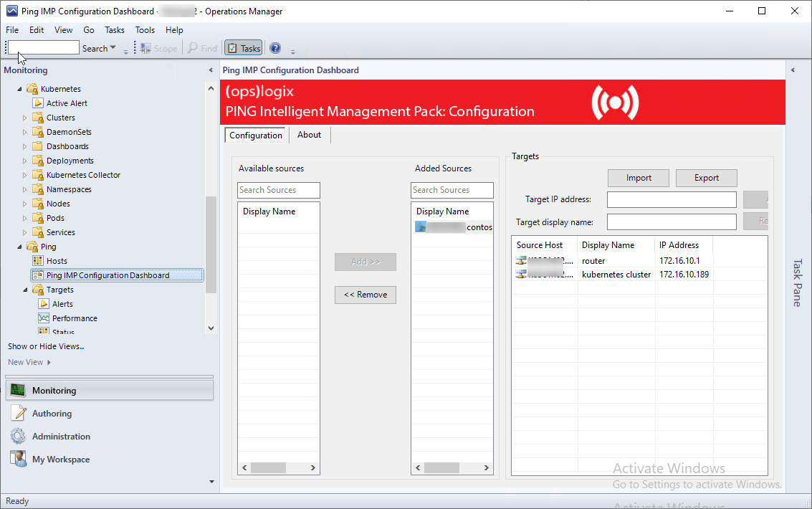Click the Export button

707,178
